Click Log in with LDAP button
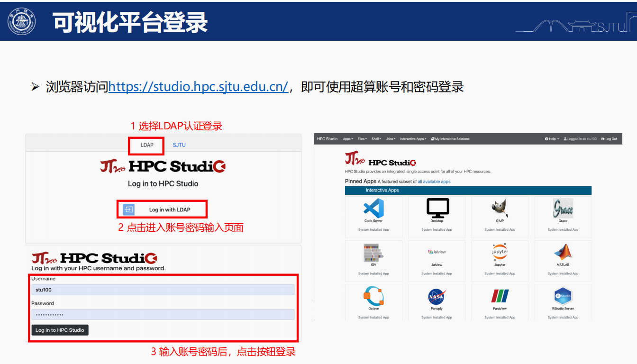The height and width of the screenshot is (364, 637). 162,209
